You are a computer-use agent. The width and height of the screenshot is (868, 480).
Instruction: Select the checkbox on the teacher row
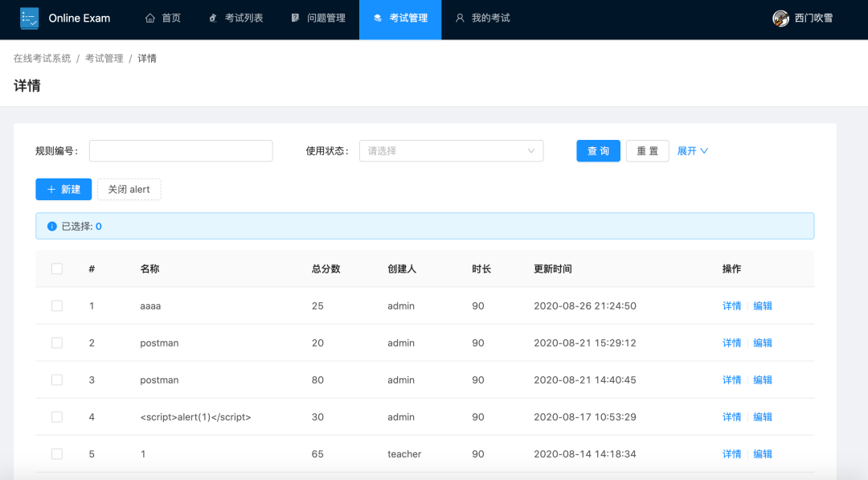point(57,453)
